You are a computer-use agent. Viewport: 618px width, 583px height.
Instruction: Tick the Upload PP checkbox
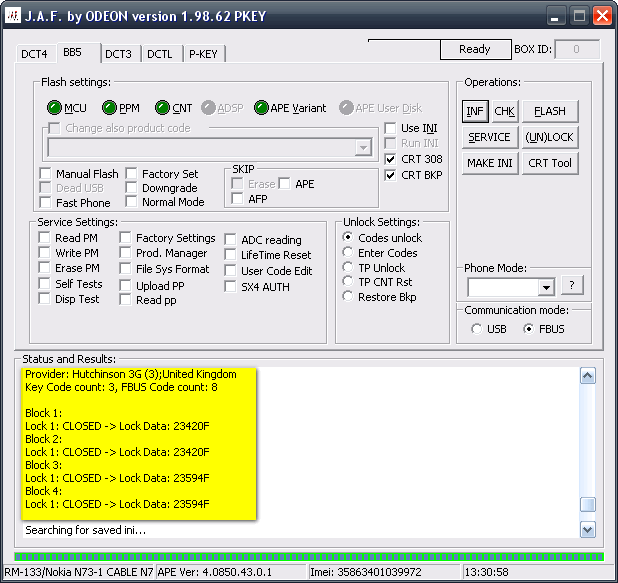tap(125, 285)
